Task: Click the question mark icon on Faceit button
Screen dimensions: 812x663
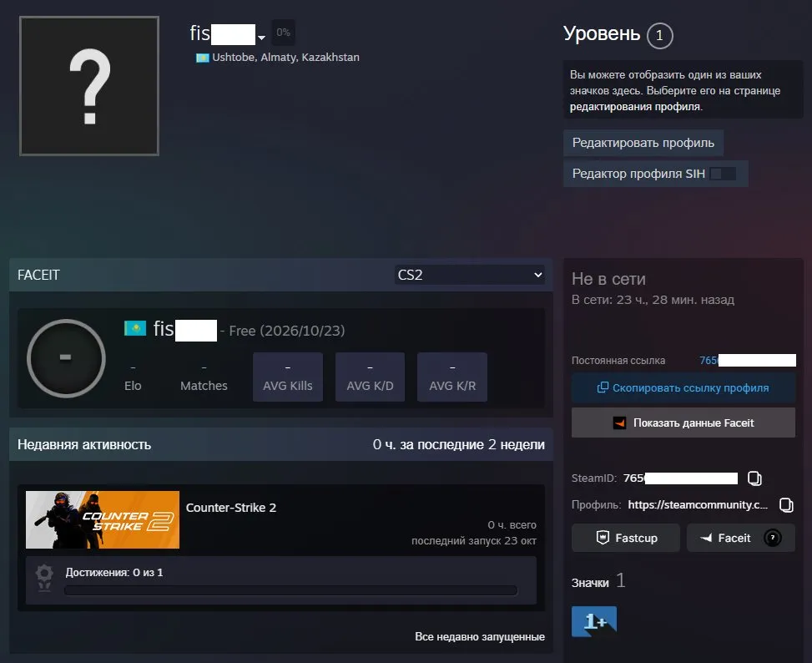Action: 772,538
